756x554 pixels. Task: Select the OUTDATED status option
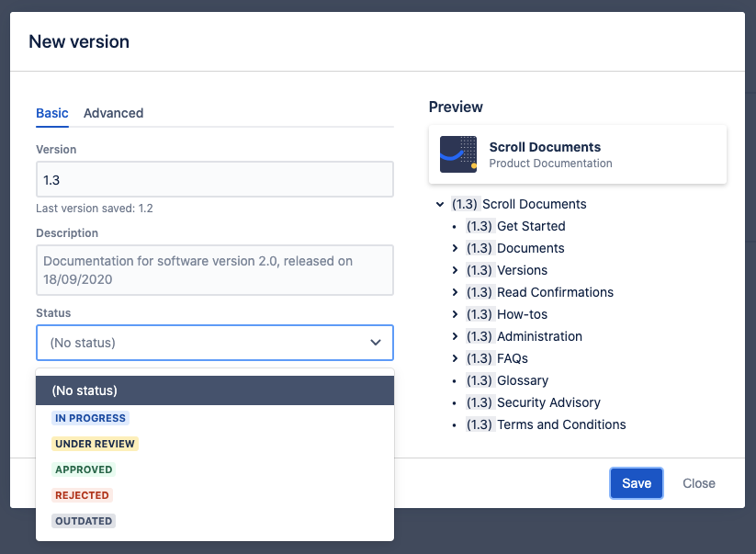point(84,521)
